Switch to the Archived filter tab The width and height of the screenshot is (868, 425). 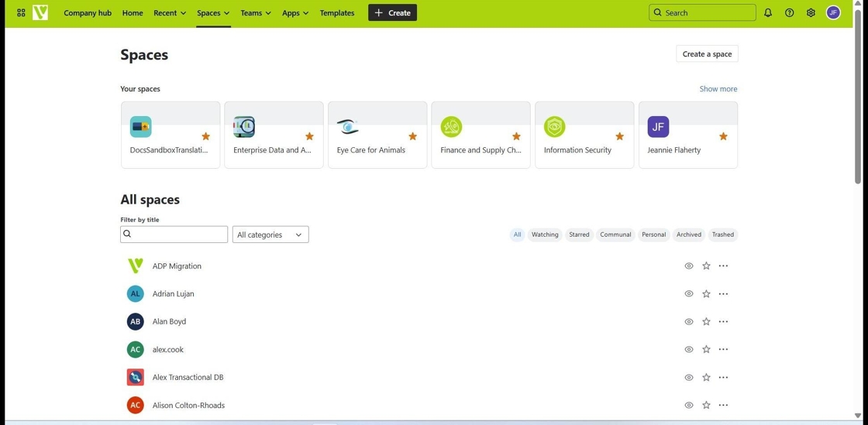pos(688,235)
